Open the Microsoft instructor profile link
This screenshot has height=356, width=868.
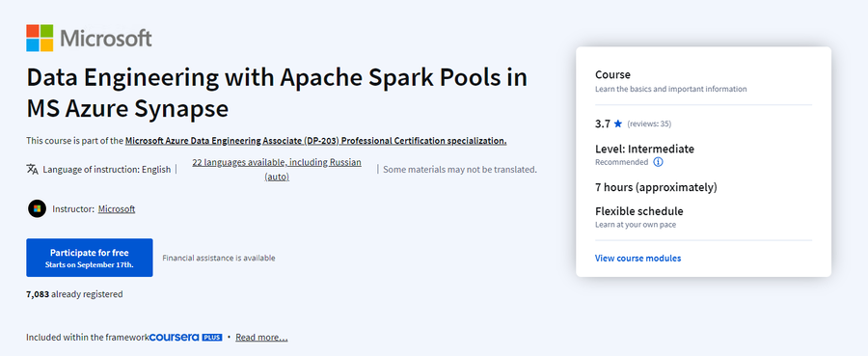pos(117,208)
